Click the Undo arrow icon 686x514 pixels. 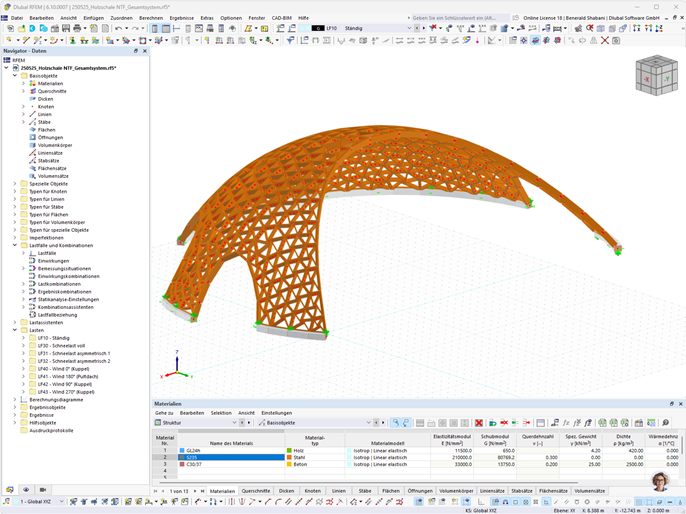[119, 28]
